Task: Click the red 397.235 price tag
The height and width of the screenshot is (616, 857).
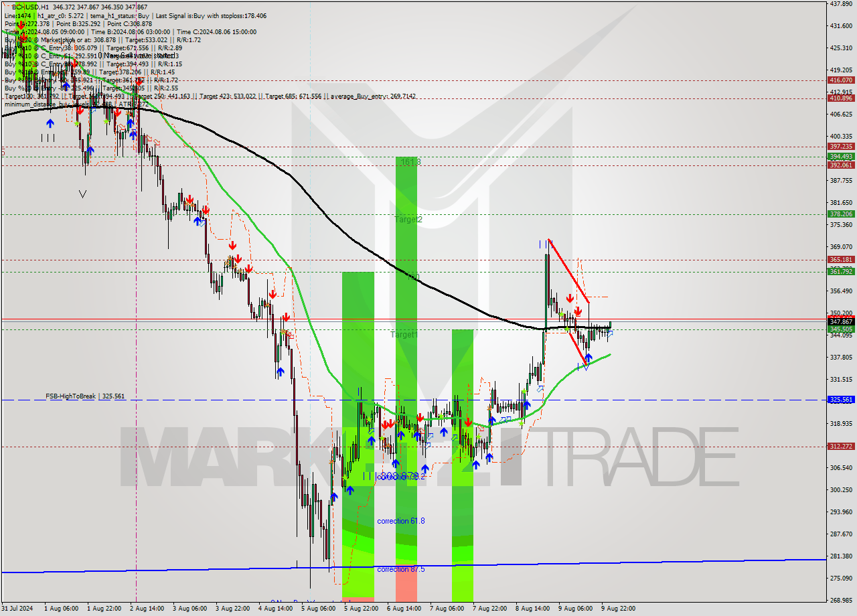Action: 841,146
